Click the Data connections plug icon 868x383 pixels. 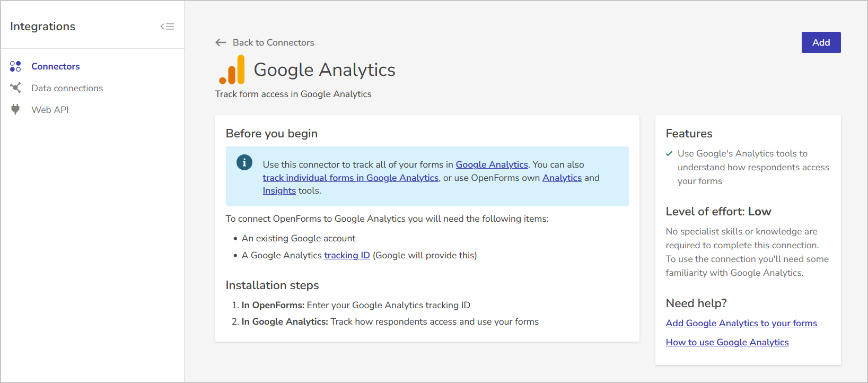coord(15,88)
